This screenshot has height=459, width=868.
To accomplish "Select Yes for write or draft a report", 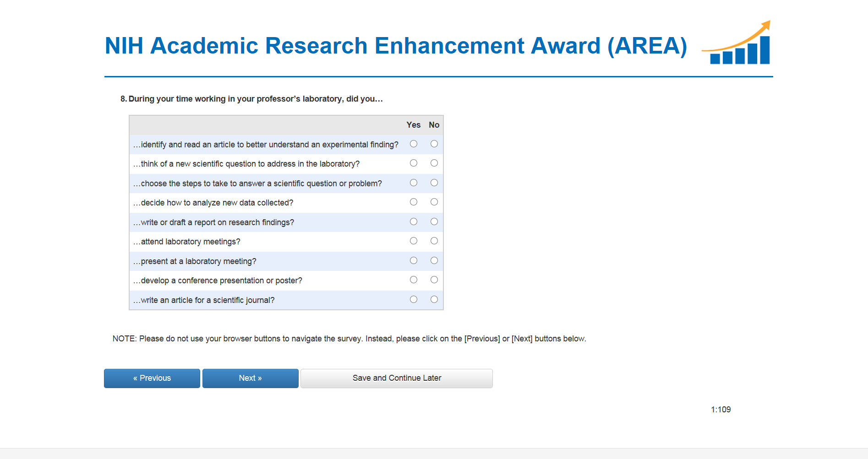I will [414, 221].
